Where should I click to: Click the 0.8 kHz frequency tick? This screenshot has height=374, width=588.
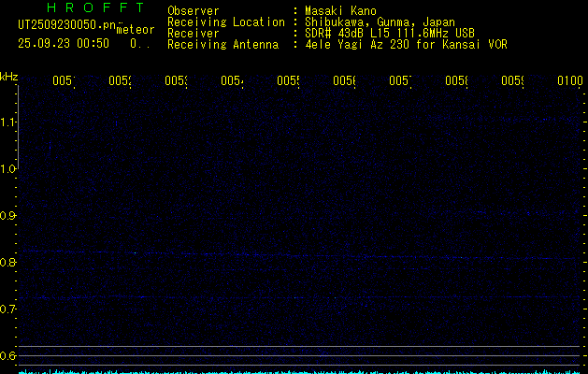click(8, 263)
